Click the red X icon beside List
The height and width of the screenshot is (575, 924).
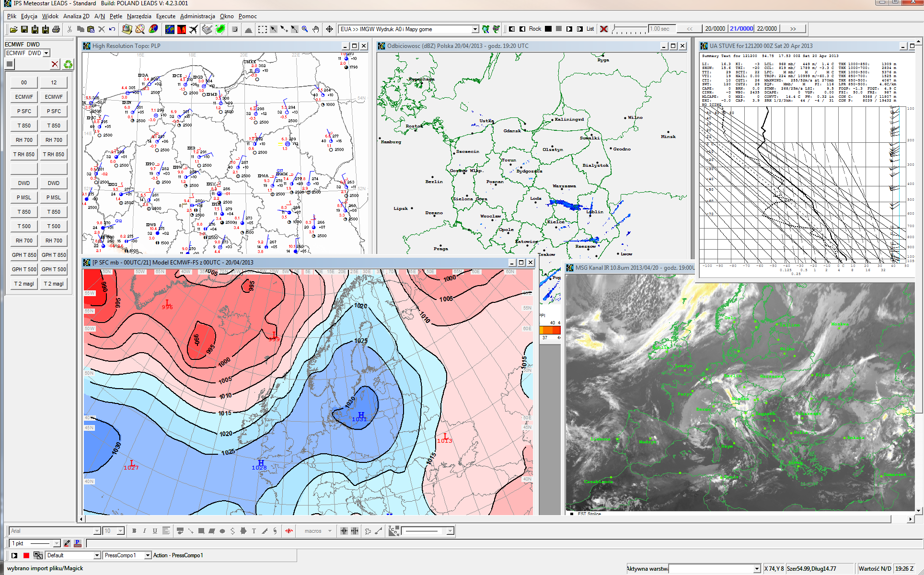coord(604,29)
